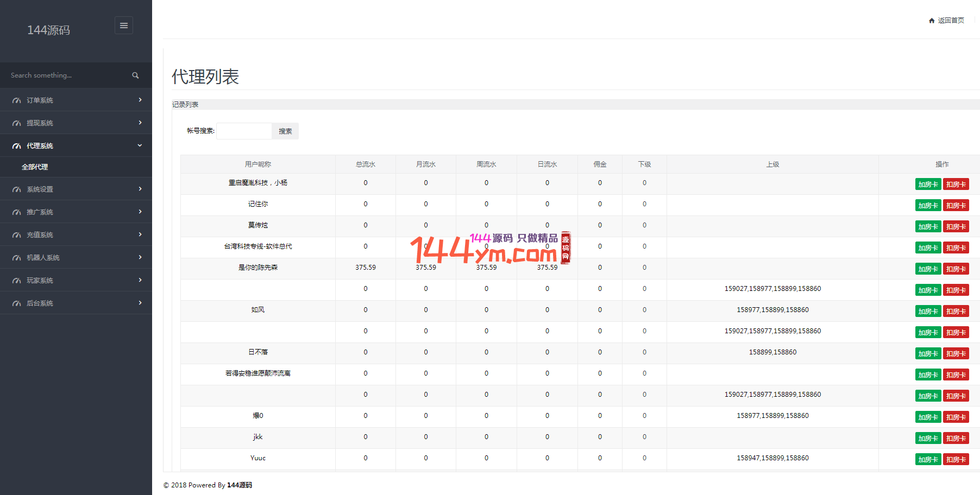Click the 返回首页 link
Screen dimensions: 980x495
pos(951,21)
